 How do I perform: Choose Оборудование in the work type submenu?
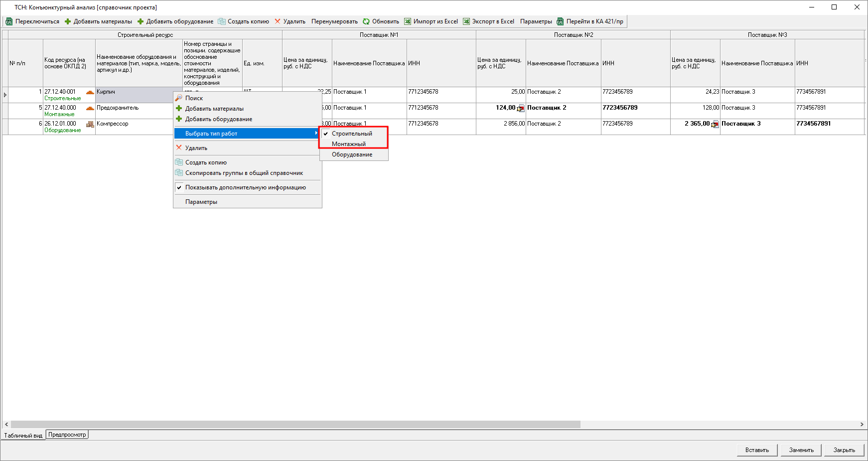point(352,154)
